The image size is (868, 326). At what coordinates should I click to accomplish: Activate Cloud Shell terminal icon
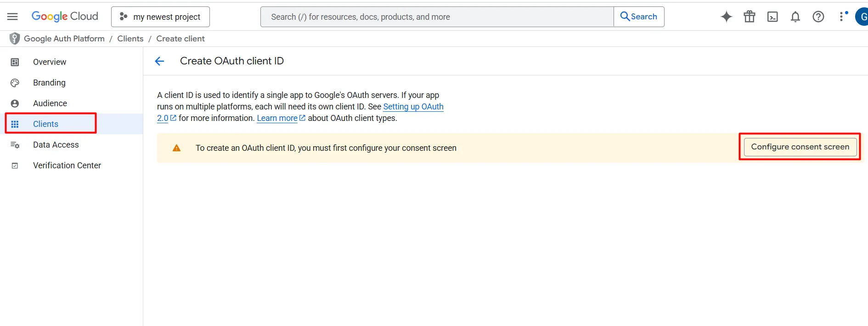point(772,17)
